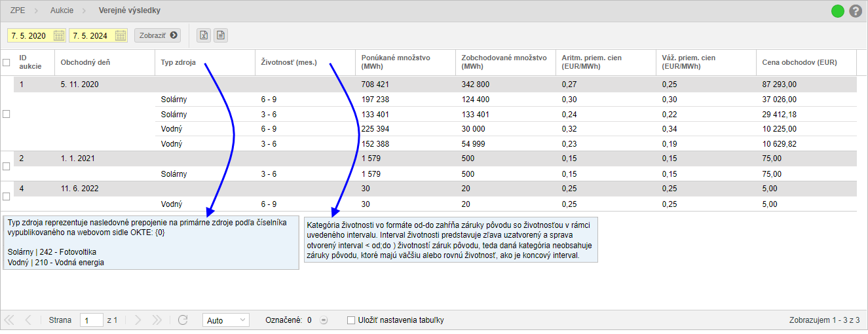Open Aukcie breadcrumb item
868x334 pixels.
(x=62, y=11)
